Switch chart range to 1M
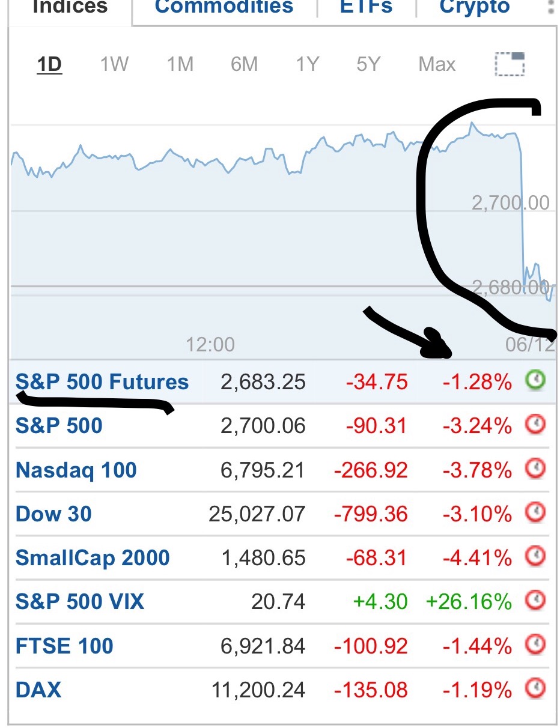 pyautogui.click(x=180, y=64)
